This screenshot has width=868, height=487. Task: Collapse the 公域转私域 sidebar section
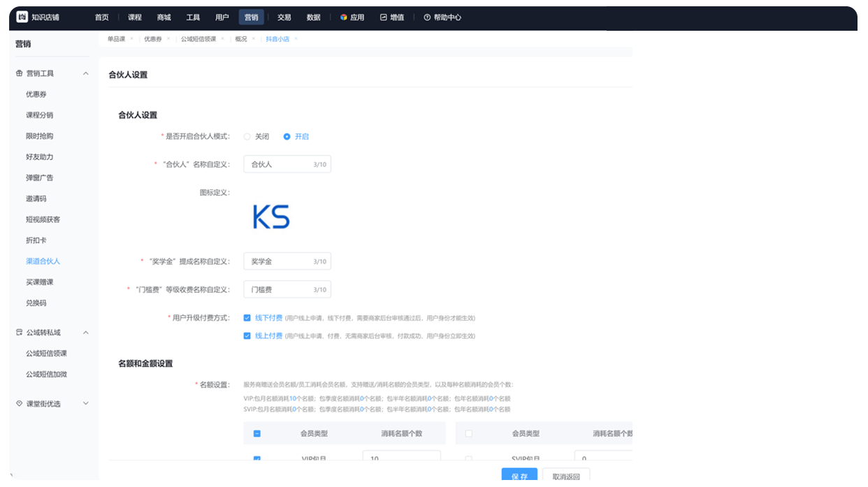pyautogui.click(x=86, y=333)
